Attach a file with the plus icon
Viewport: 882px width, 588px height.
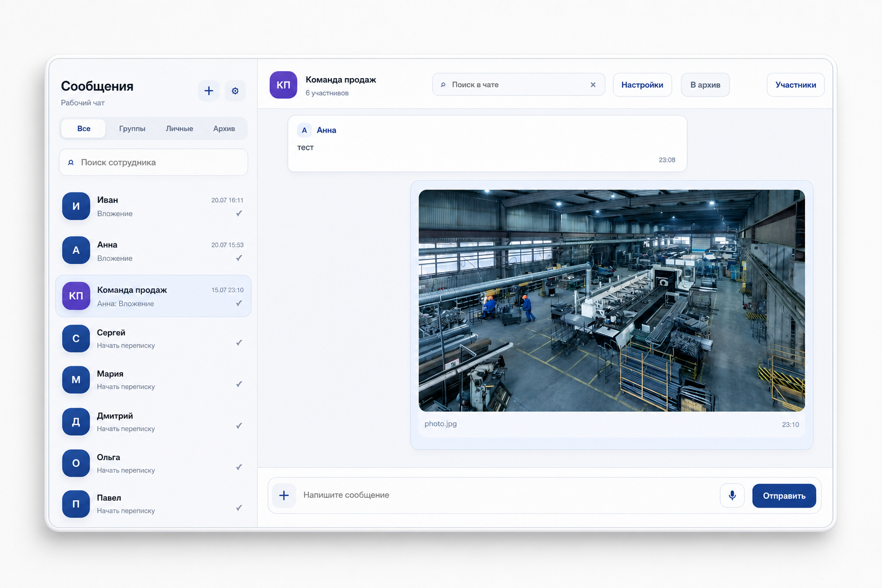pos(284,495)
